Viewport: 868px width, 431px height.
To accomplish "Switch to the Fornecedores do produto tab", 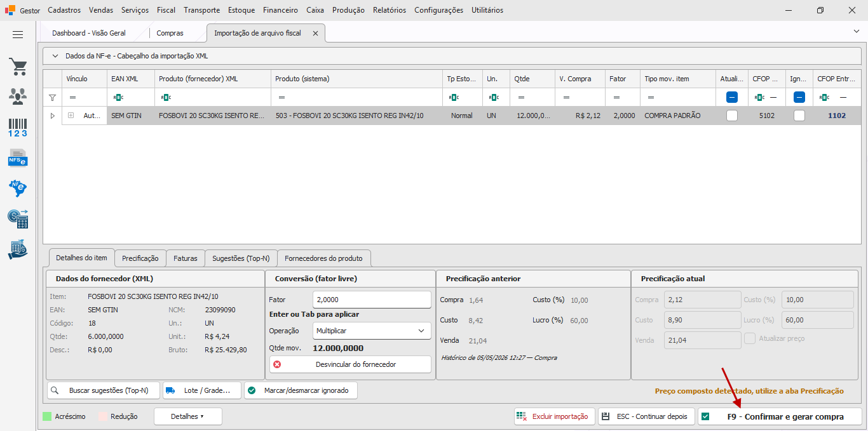I will click(x=324, y=258).
